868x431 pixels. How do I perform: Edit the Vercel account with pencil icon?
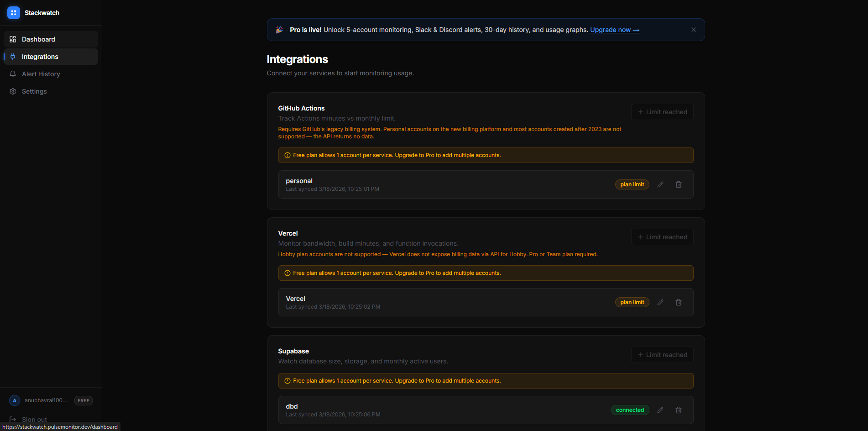(x=660, y=302)
